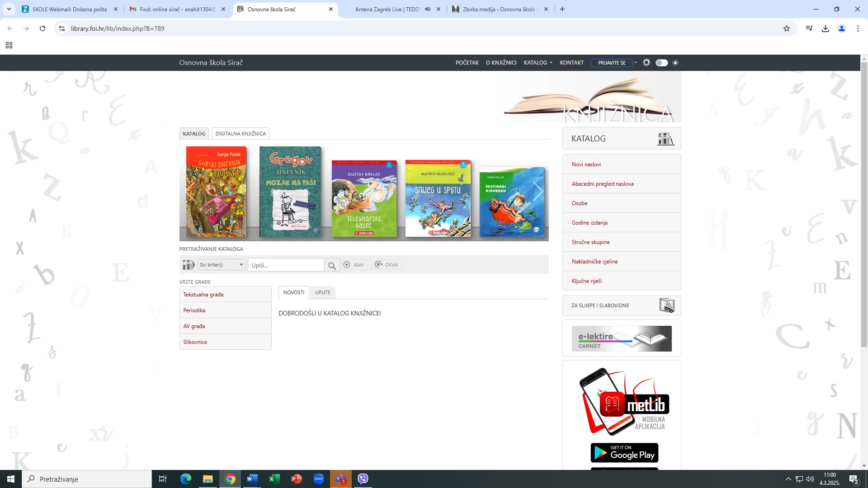
Task: Open settings gear in site header
Action: 646,63
